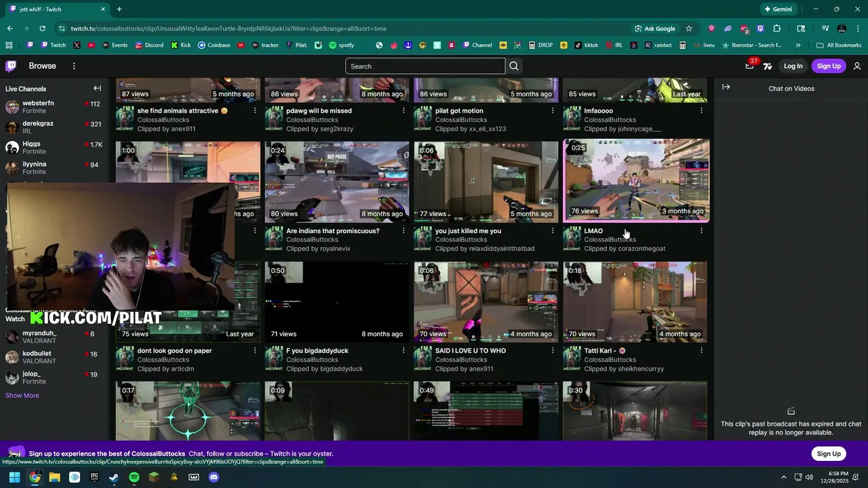Click 'pdawg will be missed' clip title
The width and height of the screenshot is (868, 488).
click(319, 110)
